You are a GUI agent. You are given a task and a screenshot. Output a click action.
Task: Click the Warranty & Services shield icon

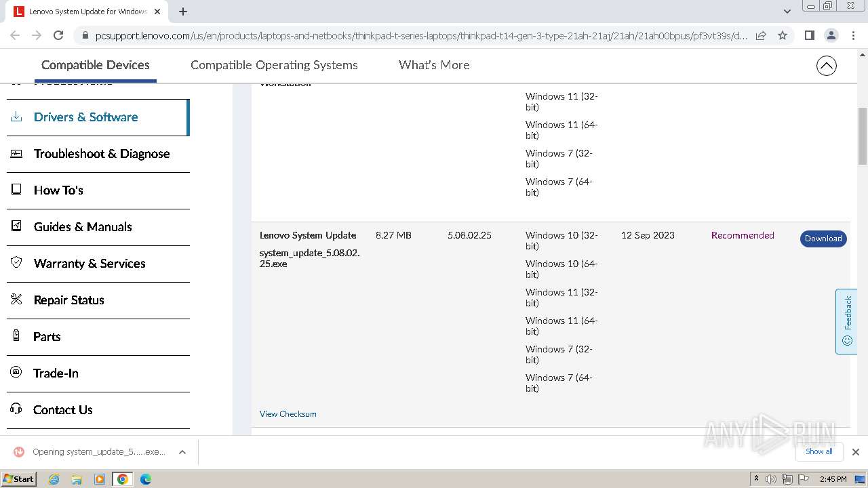[16, 263]
